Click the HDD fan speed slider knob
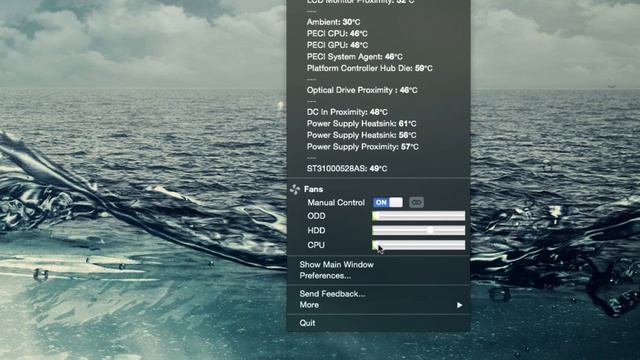The width and height of the screenshot is (640, 360). click(430, 230)
